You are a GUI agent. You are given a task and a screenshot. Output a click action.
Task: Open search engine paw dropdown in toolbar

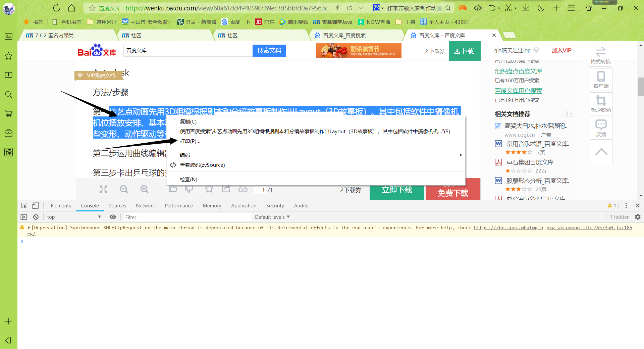click(x=378, y=8)
